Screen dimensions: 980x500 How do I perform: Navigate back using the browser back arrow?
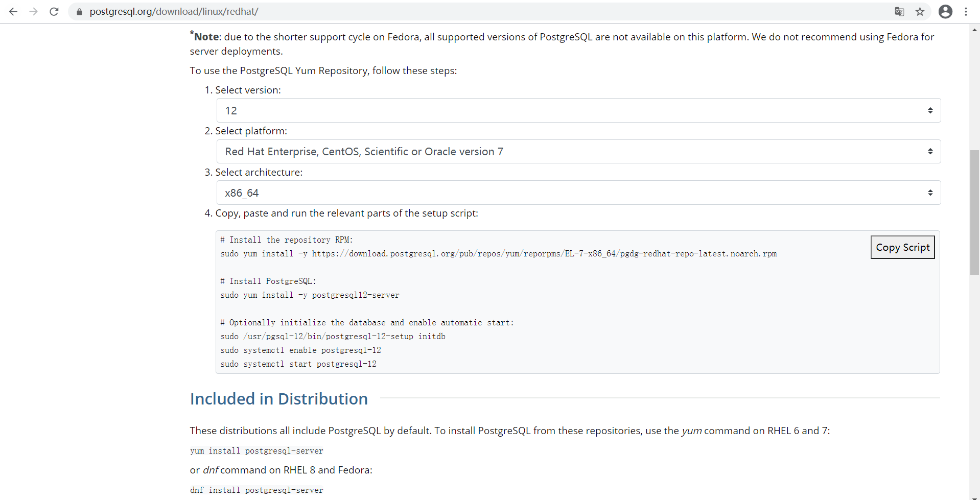coord(13,11)
